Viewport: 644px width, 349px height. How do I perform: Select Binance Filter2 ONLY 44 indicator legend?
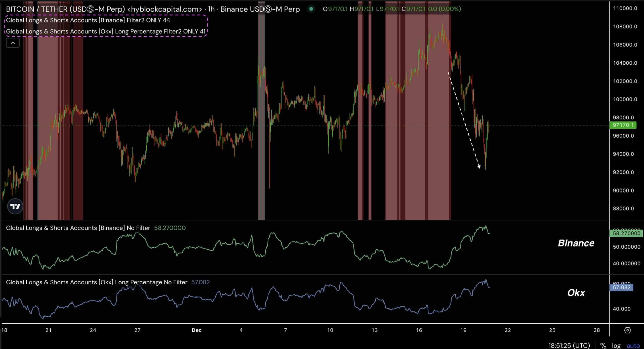click(88, 20)
